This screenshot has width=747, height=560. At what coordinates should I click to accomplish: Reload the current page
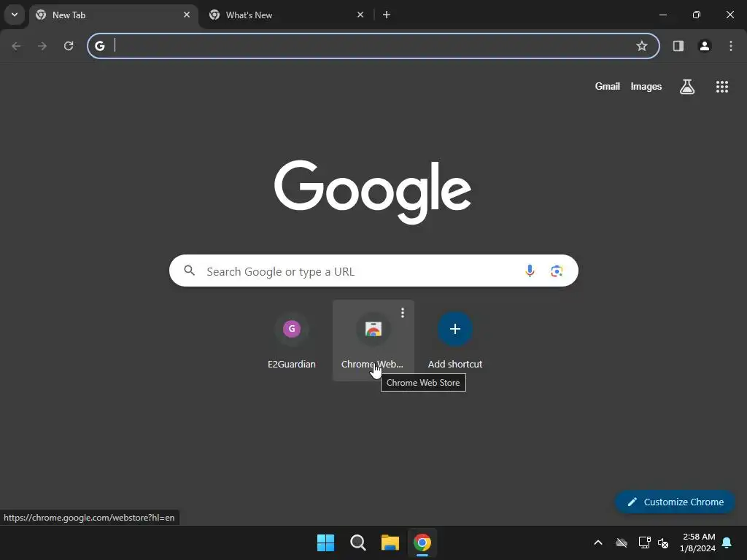coord(69,46)
